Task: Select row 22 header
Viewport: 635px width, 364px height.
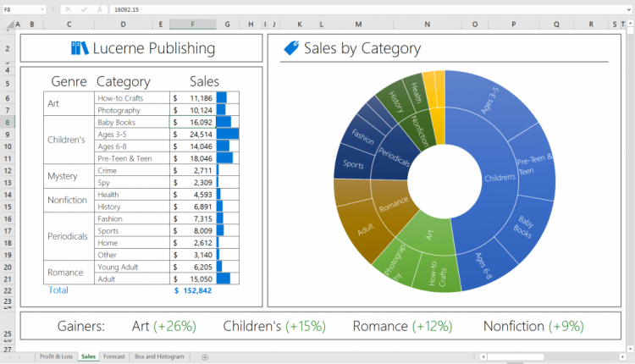Action: point(8,290)
